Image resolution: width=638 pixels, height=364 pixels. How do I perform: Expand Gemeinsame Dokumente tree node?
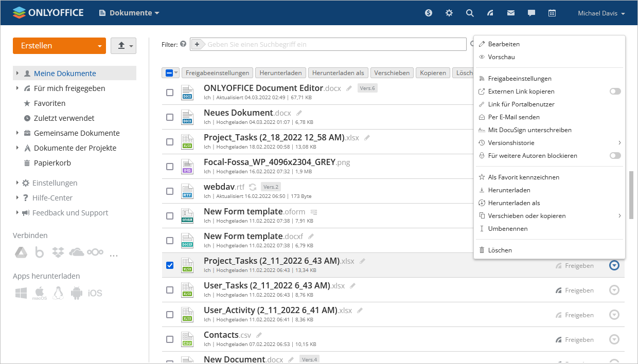point(17,133)
